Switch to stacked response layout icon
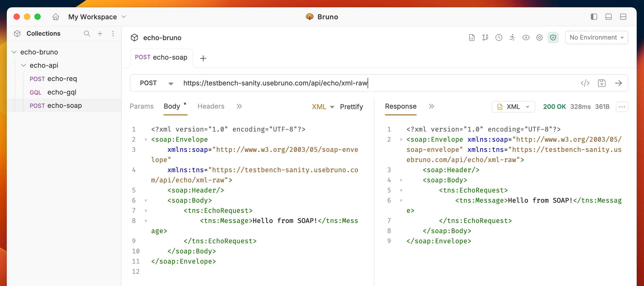The width and height of the screenshot is (644, 286). tap(623, 17)
